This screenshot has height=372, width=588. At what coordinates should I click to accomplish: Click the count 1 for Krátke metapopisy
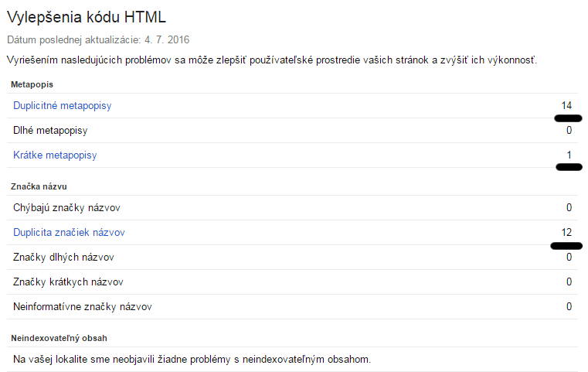point(569,155)
